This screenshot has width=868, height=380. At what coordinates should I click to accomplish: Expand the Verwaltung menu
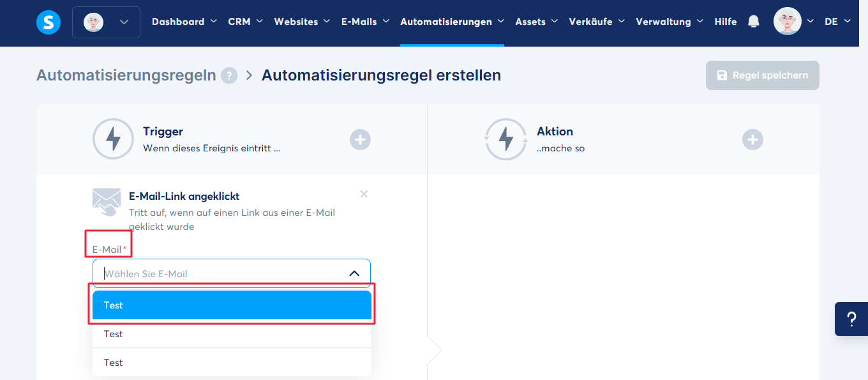pos(670,22)
